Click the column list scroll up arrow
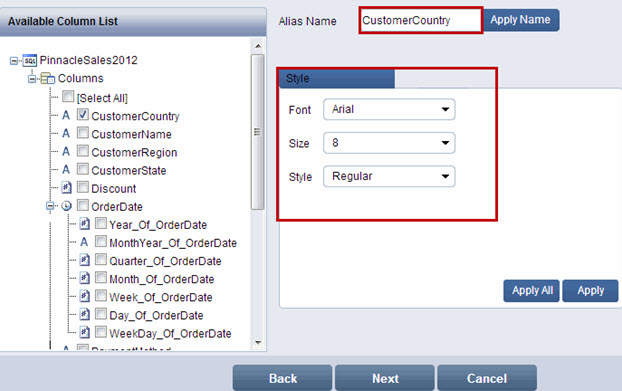Viewport: 622px width, 391px height. (258, 46)
